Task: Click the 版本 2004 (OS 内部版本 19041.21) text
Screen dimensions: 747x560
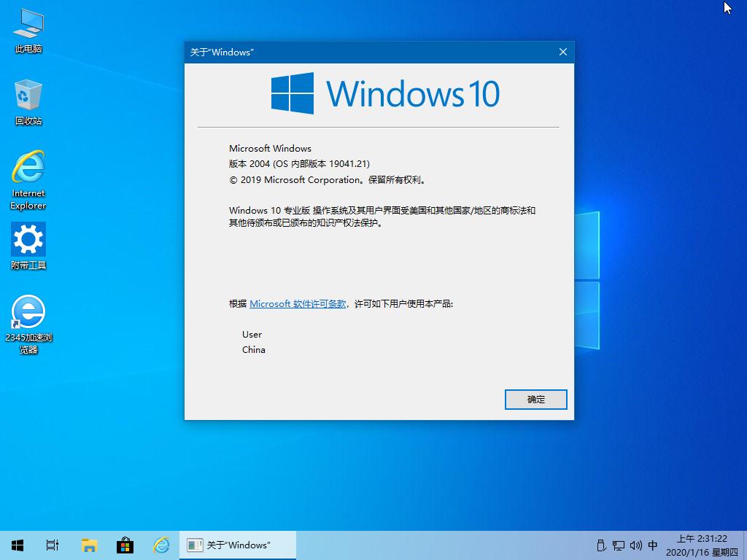Action: 299,164
